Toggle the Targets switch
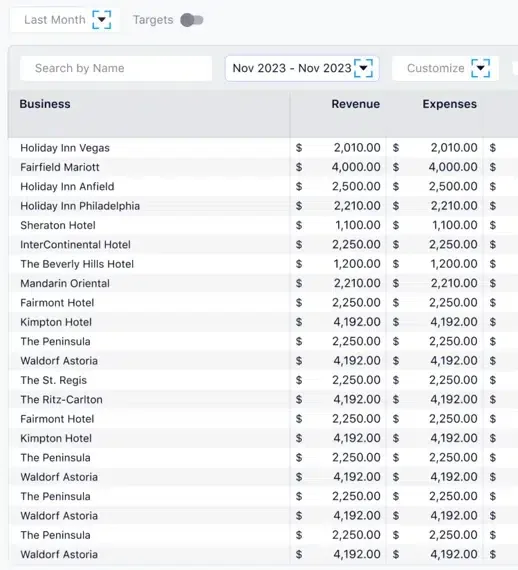The image size is (518, 570). [192, 20]
